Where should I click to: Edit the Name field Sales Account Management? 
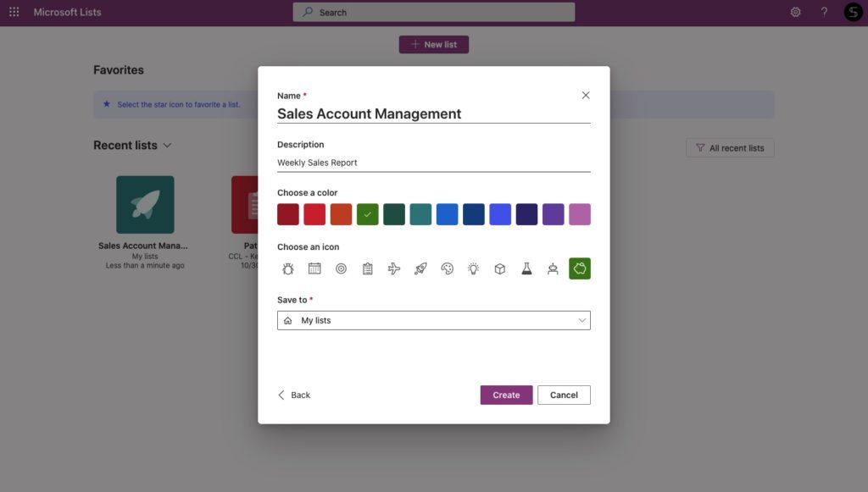tap(434, 113)
